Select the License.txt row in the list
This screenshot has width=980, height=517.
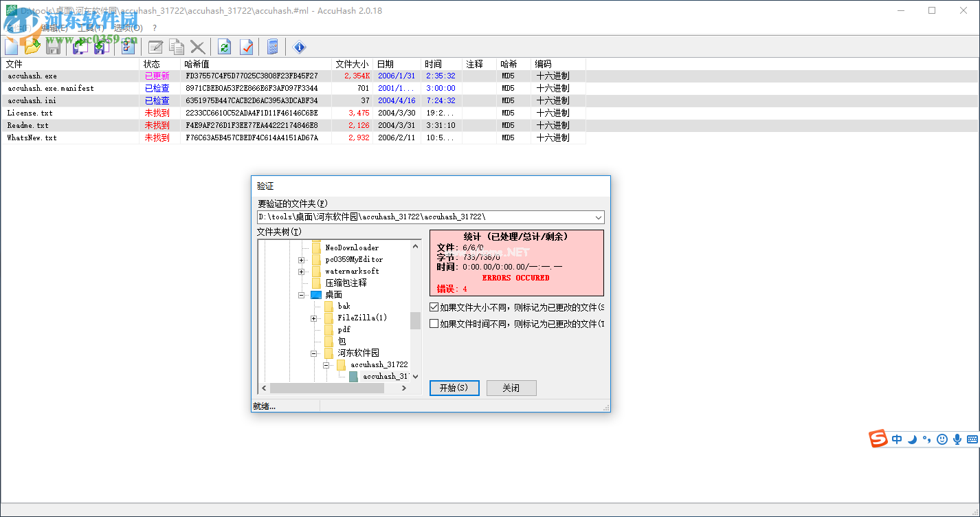69,112
